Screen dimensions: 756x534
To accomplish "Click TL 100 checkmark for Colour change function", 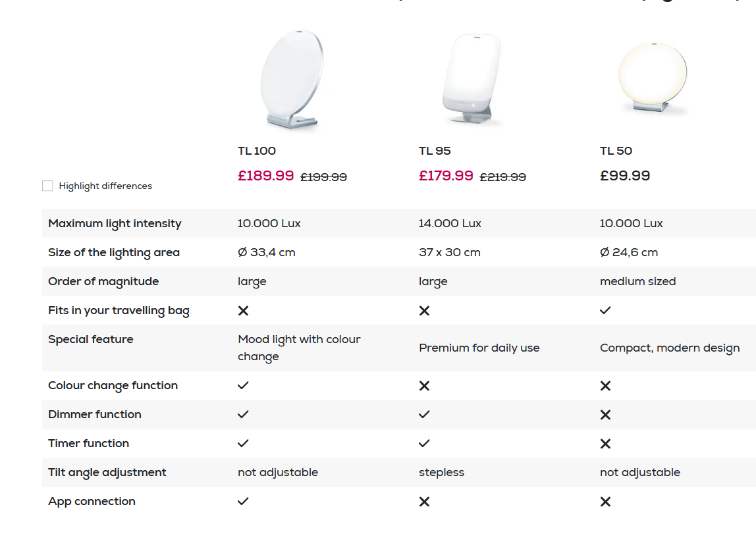I will click(243, 385).
